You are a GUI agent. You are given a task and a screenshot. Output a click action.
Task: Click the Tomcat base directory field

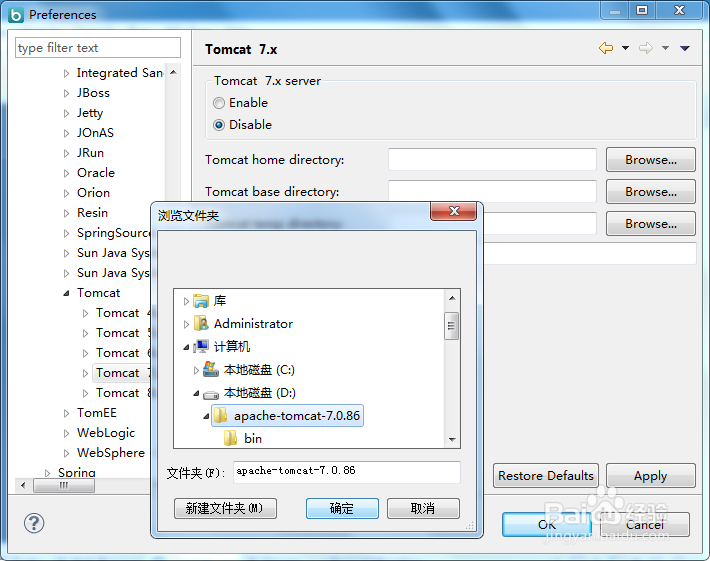point(492,192)
